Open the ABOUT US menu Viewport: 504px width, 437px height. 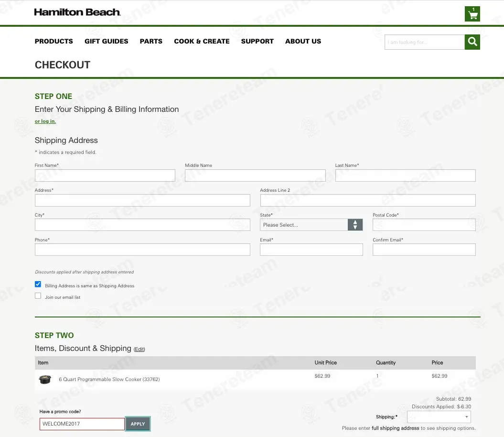(x=303, y=41)
